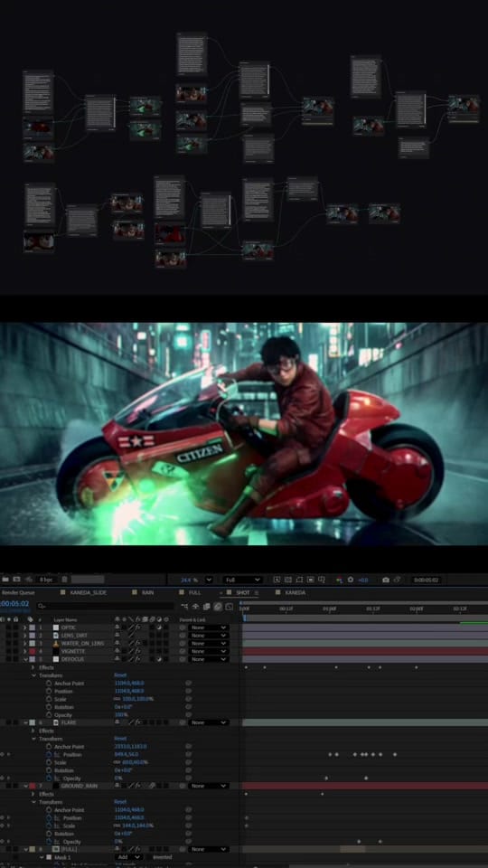Toggle the effects fx switch on the FLARE layer
This screenshot has height=868, width=488.
(139, 722)
